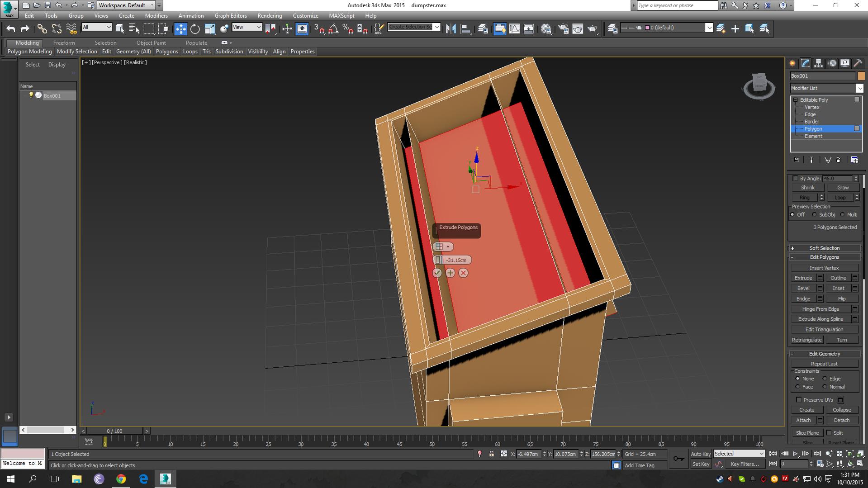Select the Render Setup icon
Screen dimensions: 868x488
(563, 28)
